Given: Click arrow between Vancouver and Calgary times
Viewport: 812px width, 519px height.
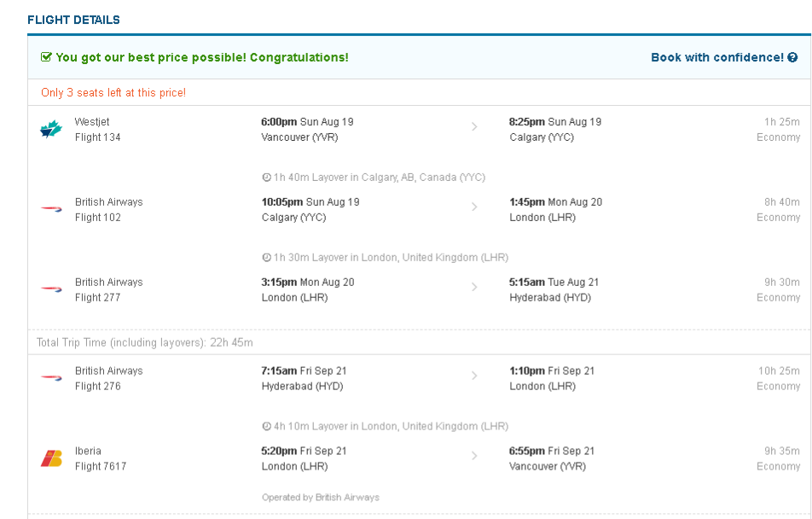Looking at the screenshot, I should [x=474, y=127].
